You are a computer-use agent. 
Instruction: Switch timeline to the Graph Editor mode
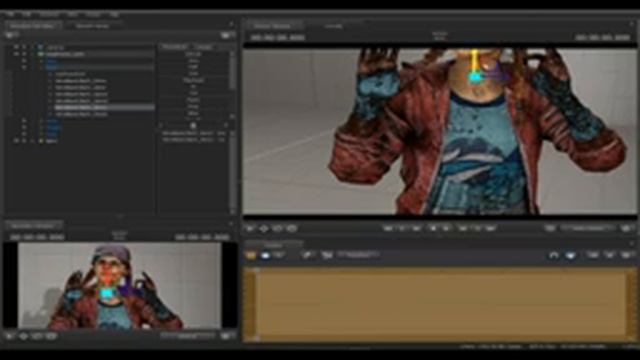point(279,255)
